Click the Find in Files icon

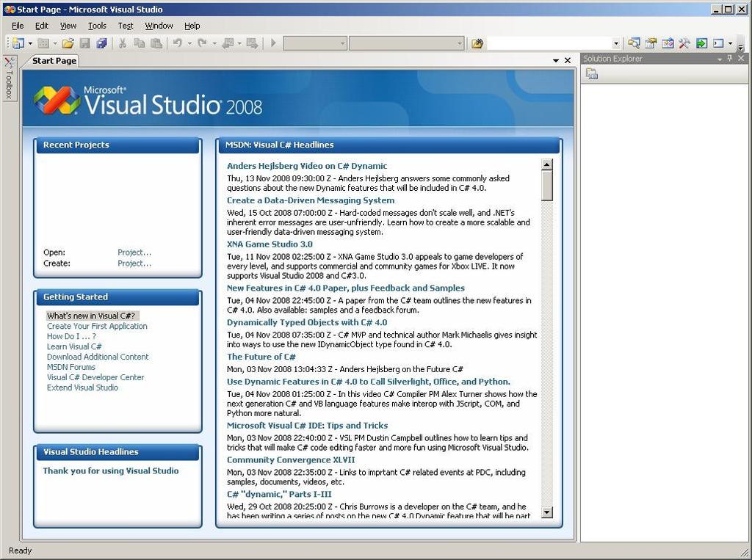tap(477, 43)
